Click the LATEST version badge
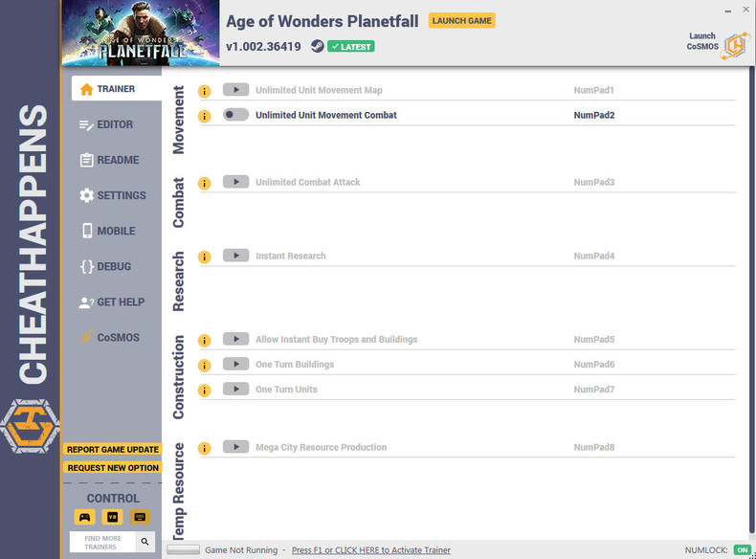 351,47
